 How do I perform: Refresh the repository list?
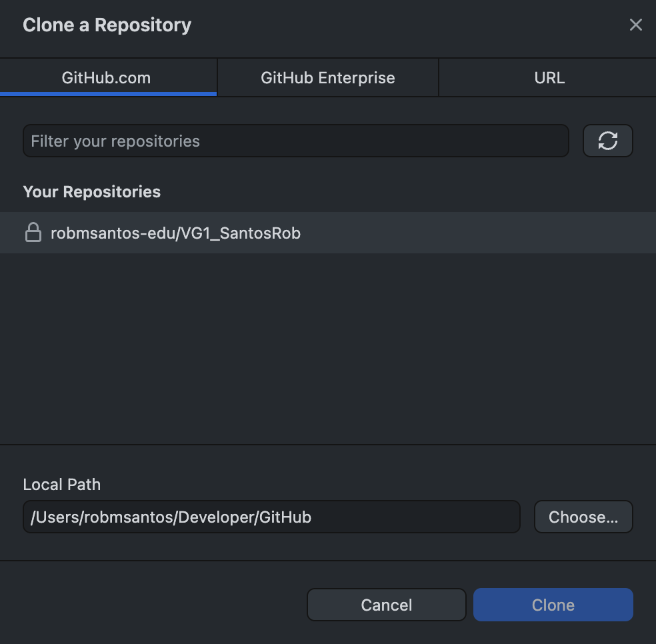(x=607, y=141)
